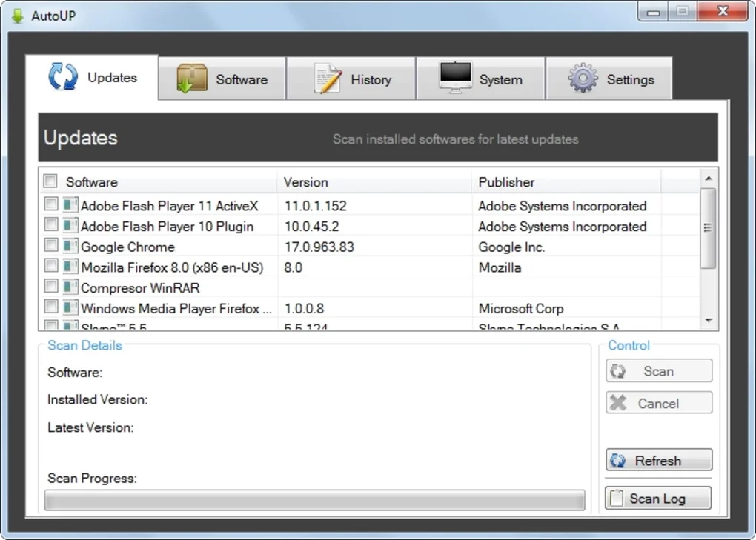
Task: Check Adobe Flash Player 10 Plugin checkbox
Action: pos(51,224)
